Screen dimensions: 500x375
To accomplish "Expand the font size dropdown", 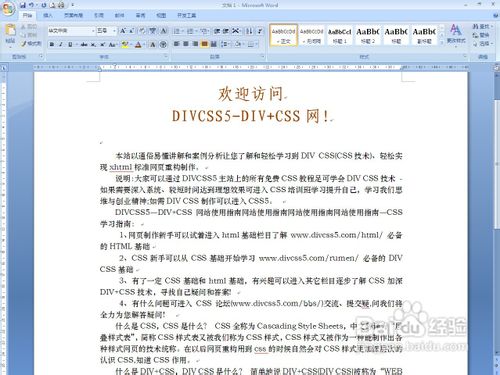I will coord(114,31).
